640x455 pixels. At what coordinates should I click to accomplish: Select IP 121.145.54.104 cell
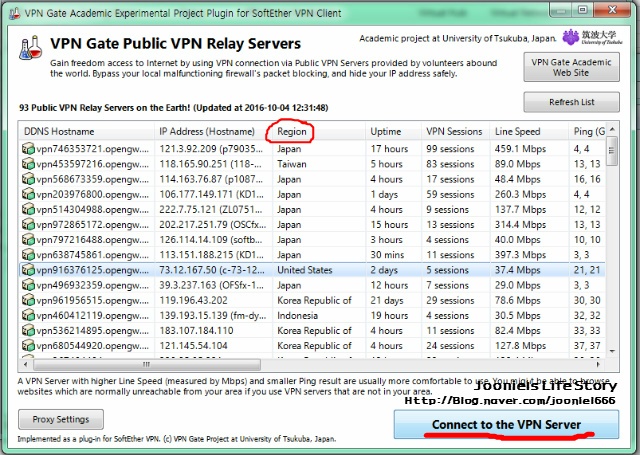(x=193, y=345)
